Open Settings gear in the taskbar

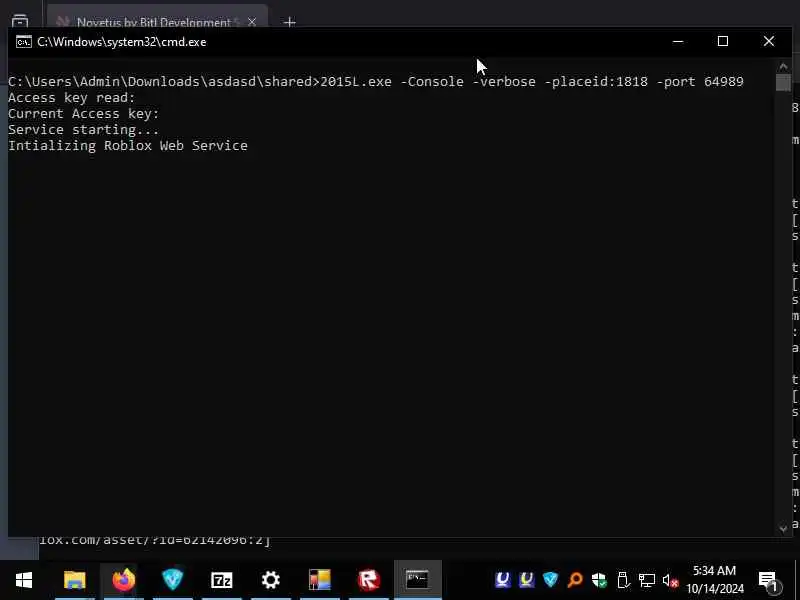point(270,580)
